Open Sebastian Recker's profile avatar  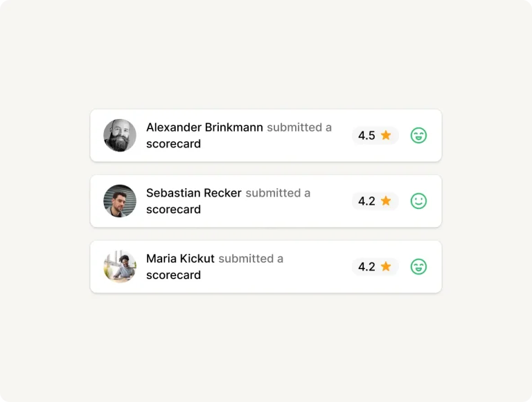[120, 201]
